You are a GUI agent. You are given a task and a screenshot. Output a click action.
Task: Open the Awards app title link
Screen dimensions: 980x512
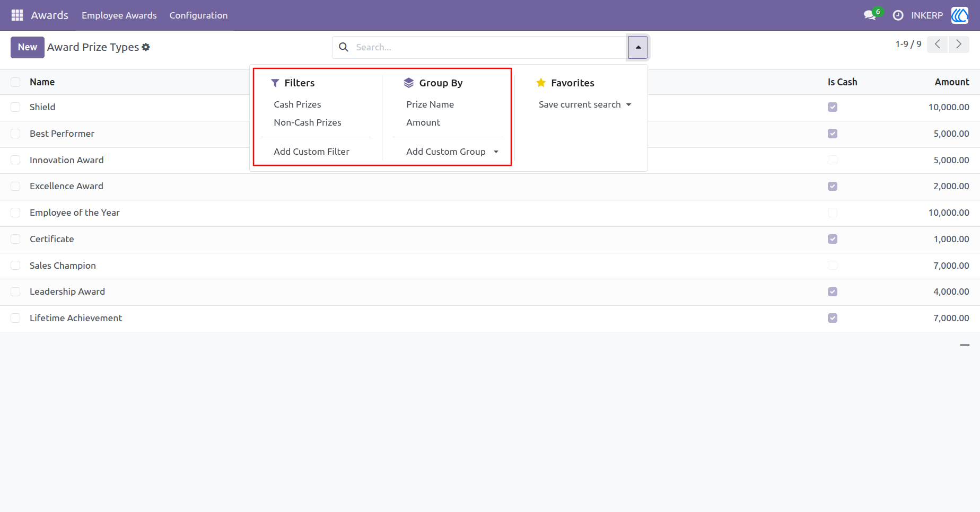coord(49,15)
